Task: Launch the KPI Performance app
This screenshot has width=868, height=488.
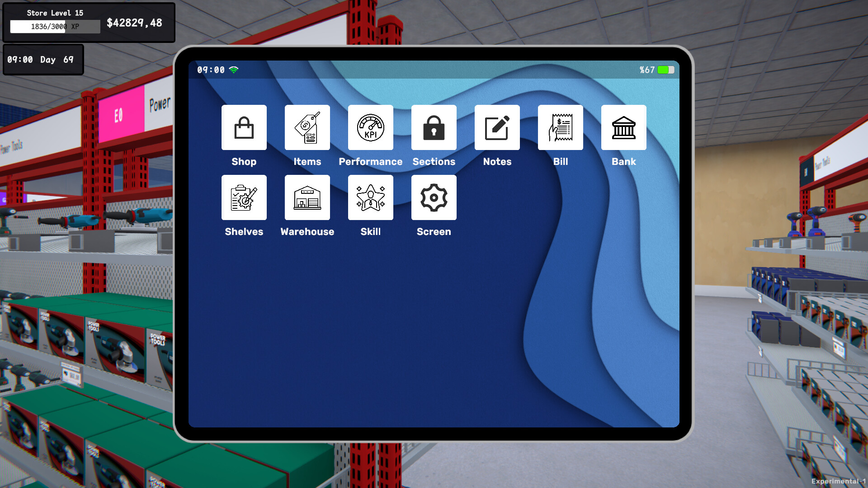Action: click(370, 127)
